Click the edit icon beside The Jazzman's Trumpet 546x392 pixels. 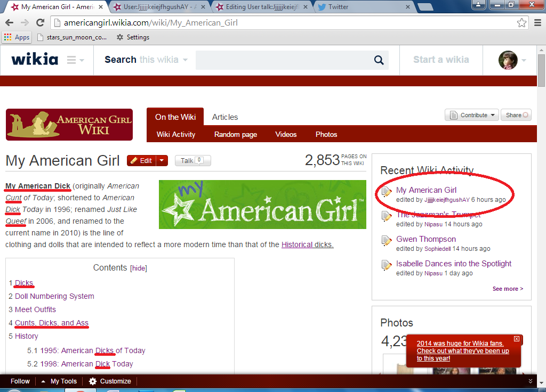[386, 216]
